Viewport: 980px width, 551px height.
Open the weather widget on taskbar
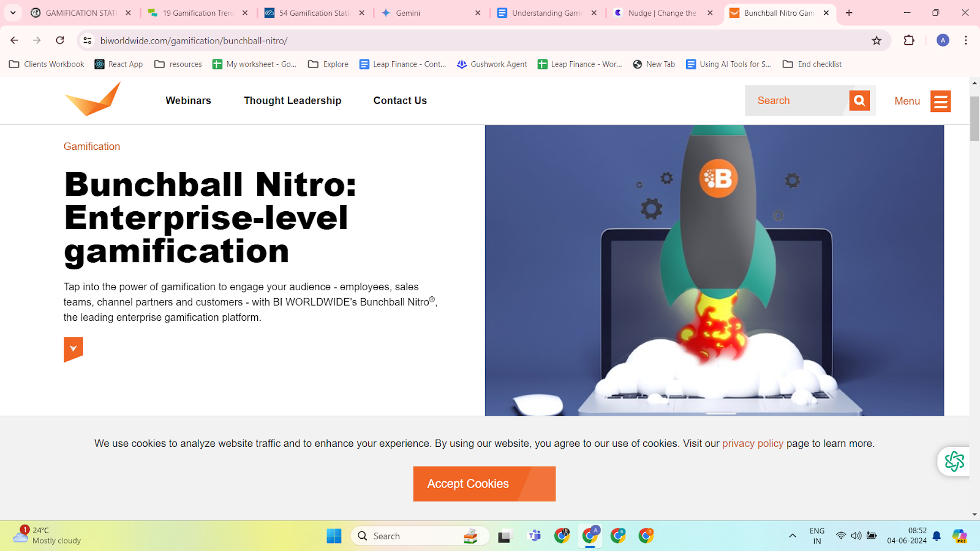coord(48,536)
